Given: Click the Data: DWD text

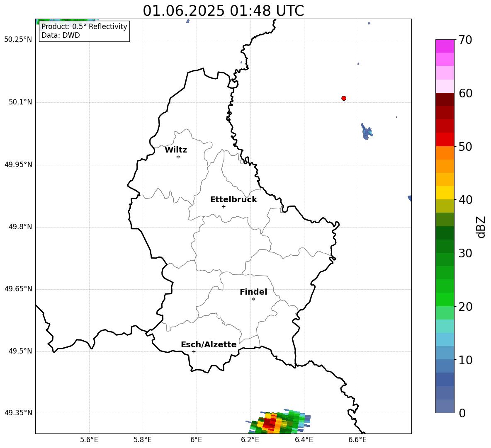Looking at the screenshot, I should (x=61, y=35).
